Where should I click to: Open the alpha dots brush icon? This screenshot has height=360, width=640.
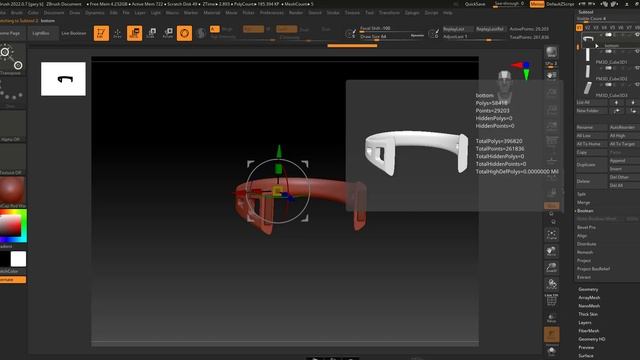click(12, 93)
